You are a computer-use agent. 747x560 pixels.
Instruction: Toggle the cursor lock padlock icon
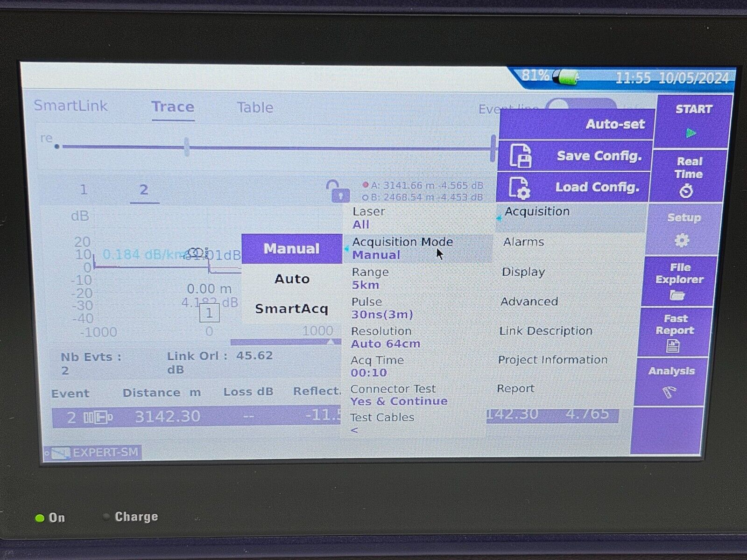pos(337,191)
